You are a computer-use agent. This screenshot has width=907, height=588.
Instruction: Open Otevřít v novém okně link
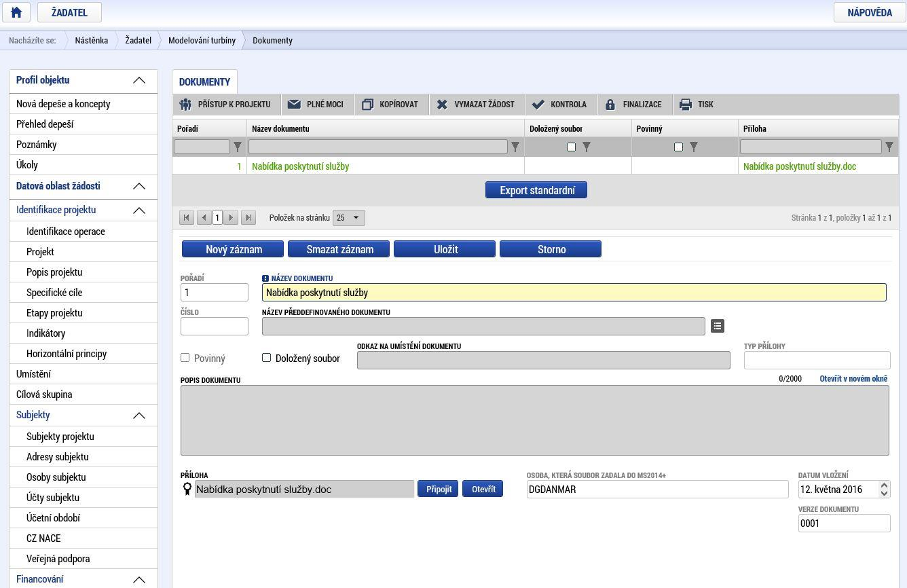[x=853, y=379]
